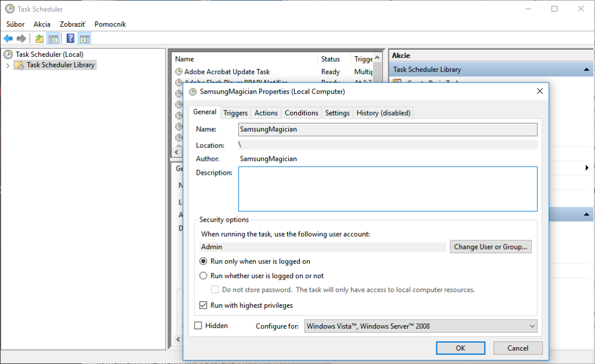The image size is (595, 364).
Task: Click the Change User or Group button
Action: click(490, 247)
